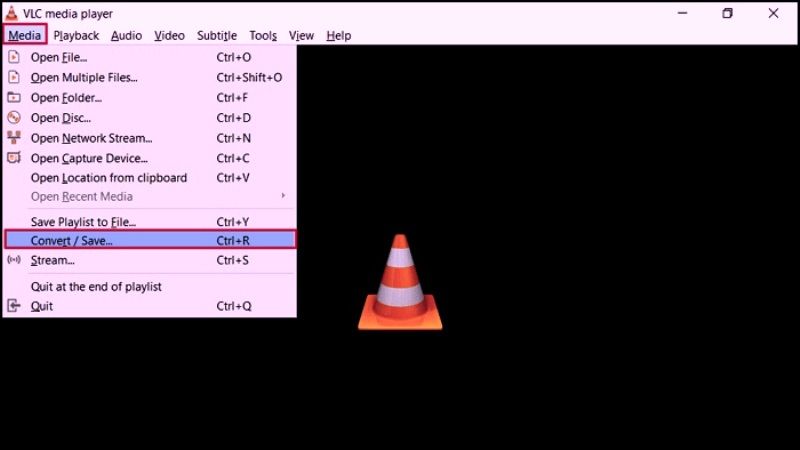Click the Open File document icon

pyautogui.click(x=14, y=57)
